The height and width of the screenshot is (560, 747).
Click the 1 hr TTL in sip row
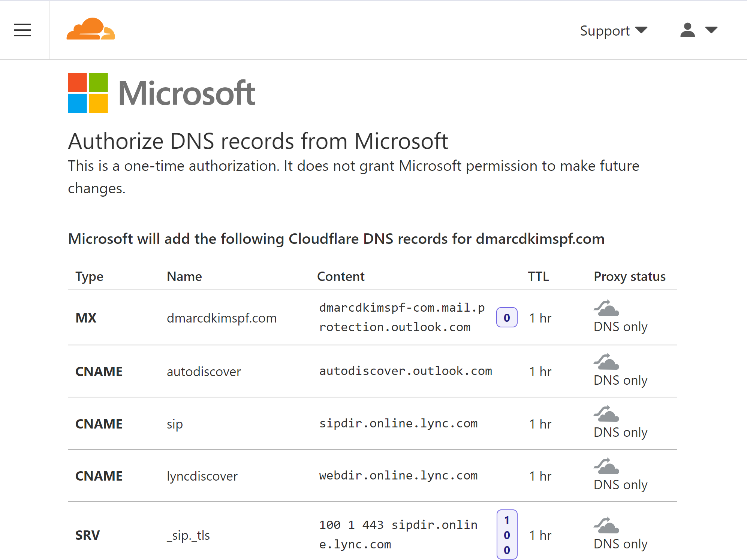pyautogui.click(x=540, y=424)
